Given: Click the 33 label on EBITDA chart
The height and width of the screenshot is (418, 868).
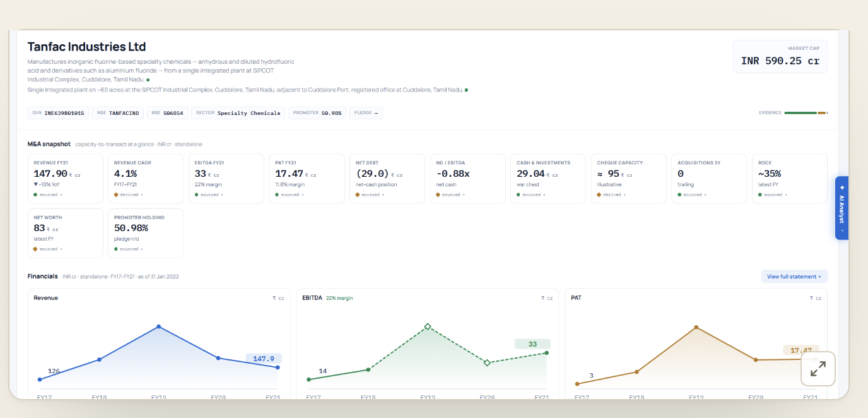Looking at the screenshot, I should 532,344.
